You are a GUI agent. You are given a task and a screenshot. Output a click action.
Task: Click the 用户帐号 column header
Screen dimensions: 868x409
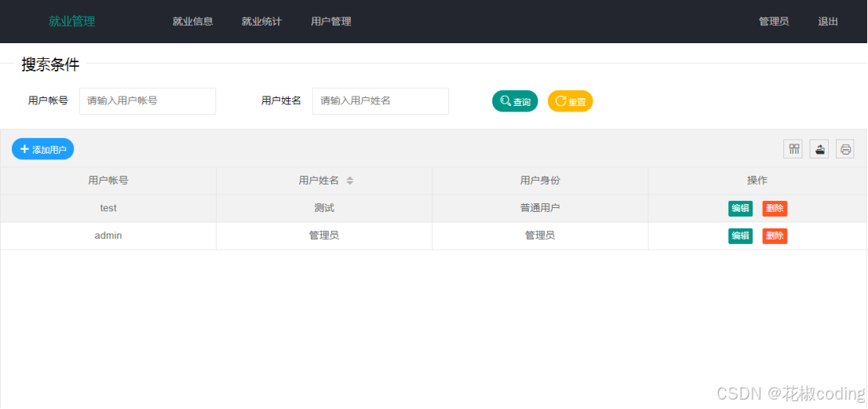tap(108, 181)
